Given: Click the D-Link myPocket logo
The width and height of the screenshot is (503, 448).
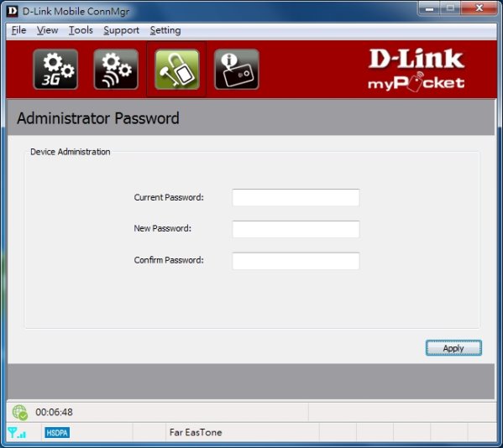Looking at the screenshot, I should click(x=416, y=70).
